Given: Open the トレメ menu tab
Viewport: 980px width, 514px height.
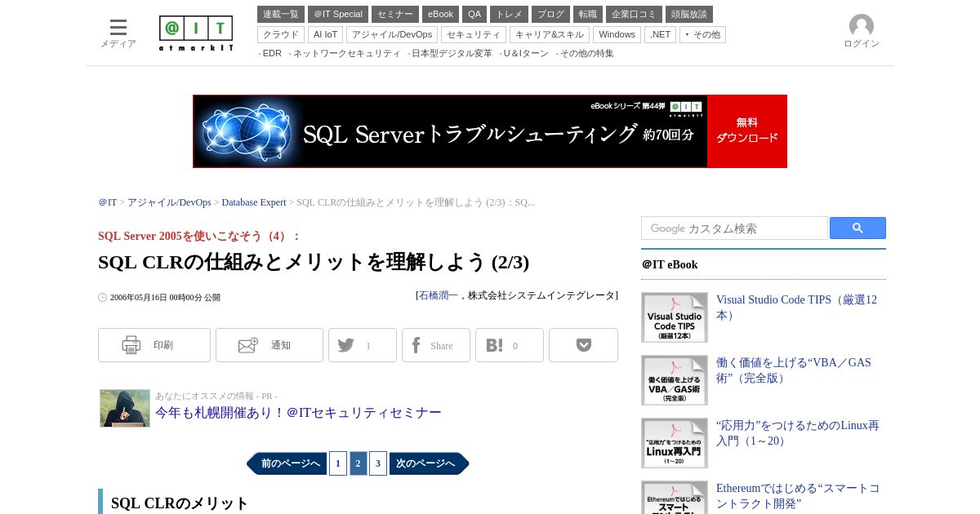Looking at the screenshot, I should pyautogui.click(x=509, y=14).
